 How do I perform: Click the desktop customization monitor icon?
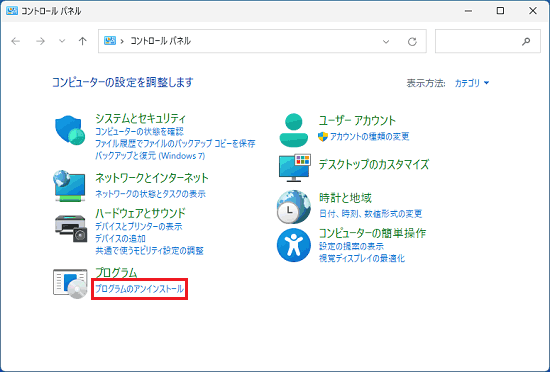point(295,168)
